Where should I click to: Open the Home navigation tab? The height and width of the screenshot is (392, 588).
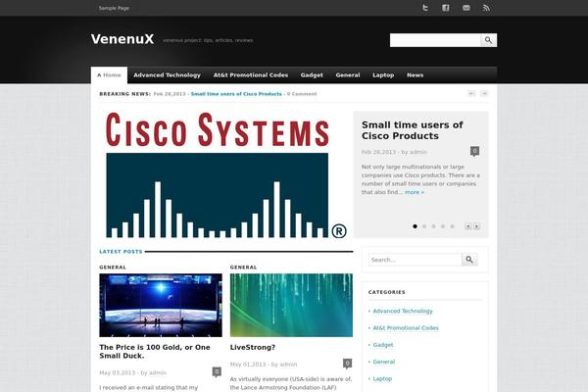pos(109,75)
